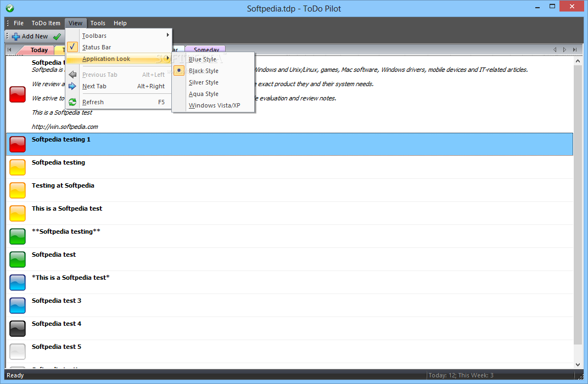Viewport: 588px width, 384px height.
Task: Choose Aqua Style application look
Action: (x=214, y=94)
